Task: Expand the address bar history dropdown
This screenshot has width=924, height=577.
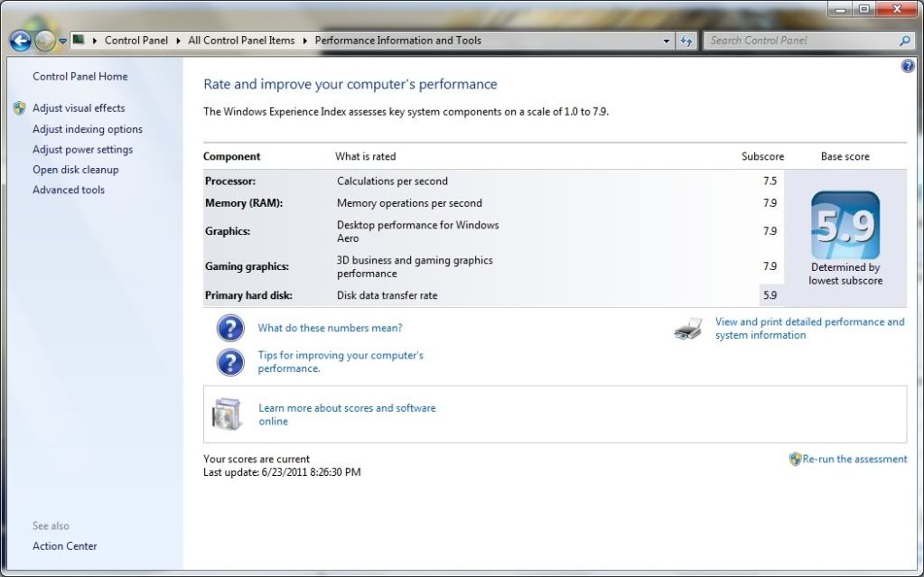Action: (x=667, y=41)
